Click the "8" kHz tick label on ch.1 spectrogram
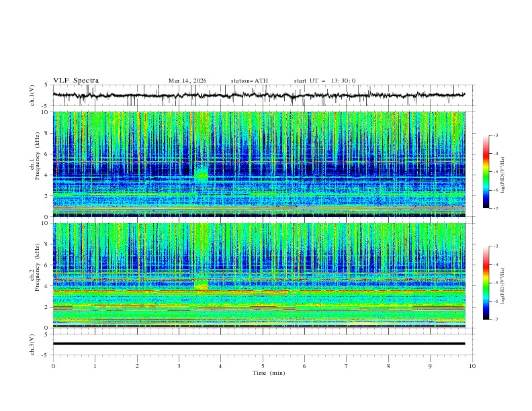This screenshot has width=532, height=411. [x=48, y=133]
